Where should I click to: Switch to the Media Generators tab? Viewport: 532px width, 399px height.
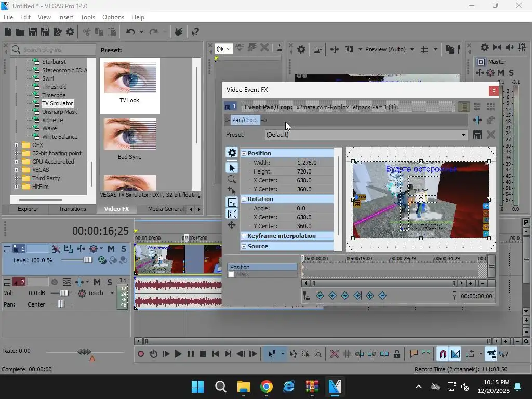[166, 209]
